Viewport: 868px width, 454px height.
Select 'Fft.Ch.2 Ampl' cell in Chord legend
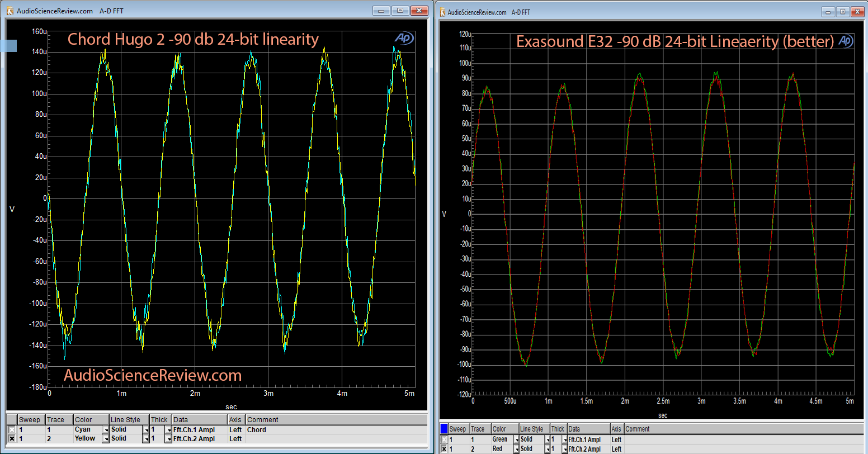[200, 439]
